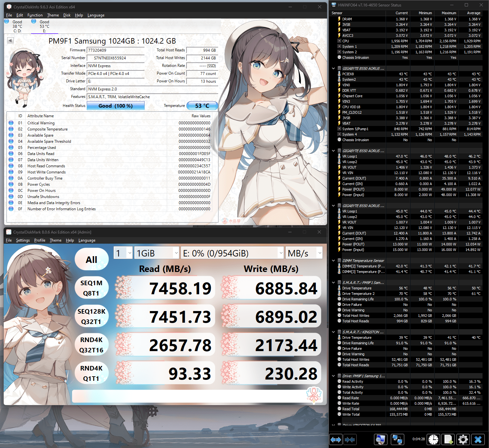Click the expand sensor columns arrows icon in HWiNFO

click(x=336, y=439)
